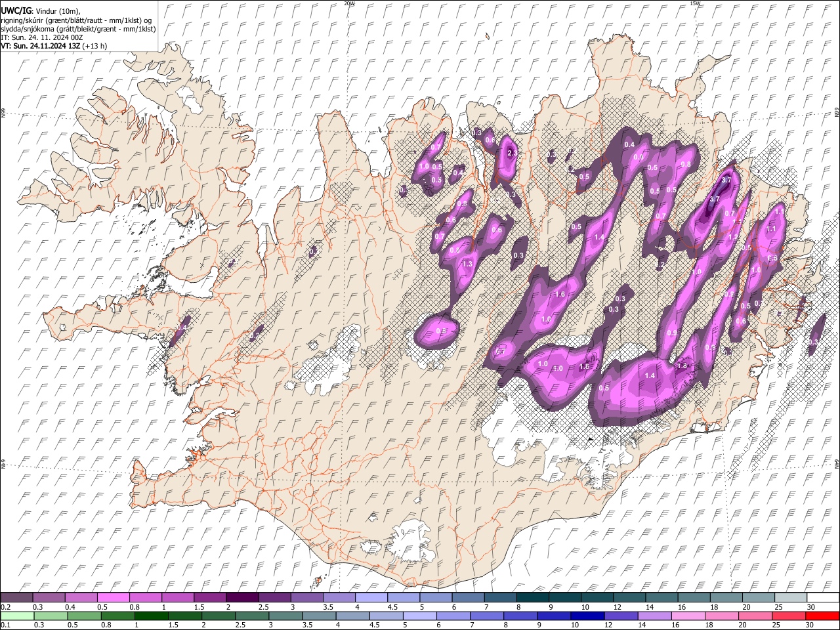Select pale green lower-scale swatch starting at 0.1

click(x=18, y=616)
